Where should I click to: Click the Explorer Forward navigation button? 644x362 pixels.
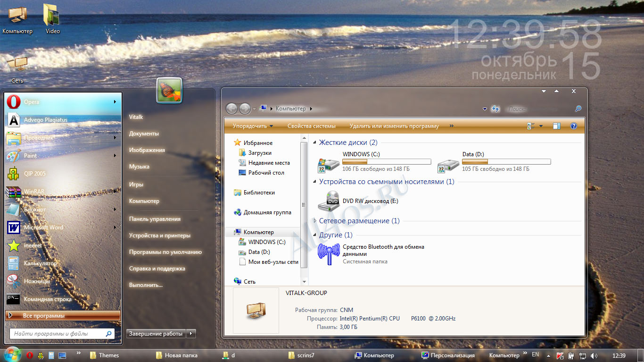coord(245,109)
